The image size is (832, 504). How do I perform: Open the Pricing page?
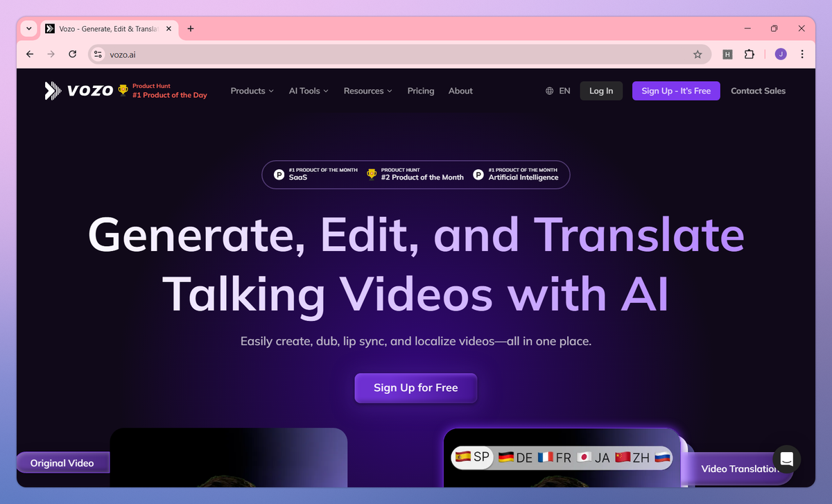(x=420, y=90)
